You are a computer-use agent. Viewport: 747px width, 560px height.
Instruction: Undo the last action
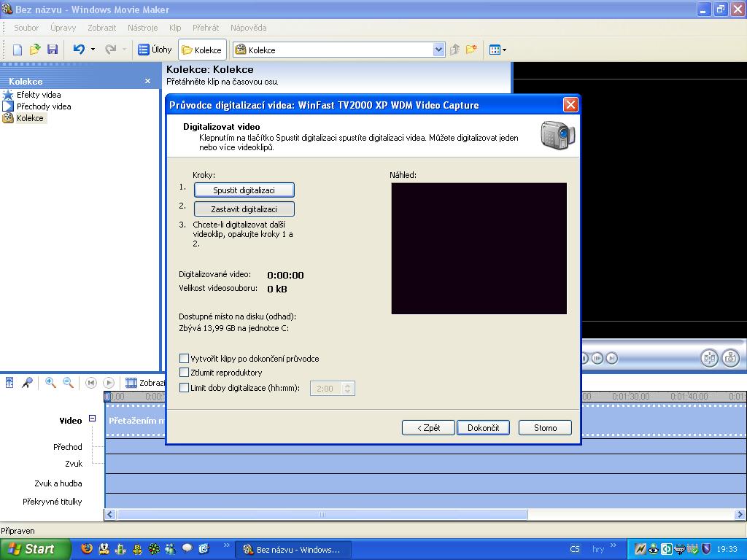[x=79, y=50]
